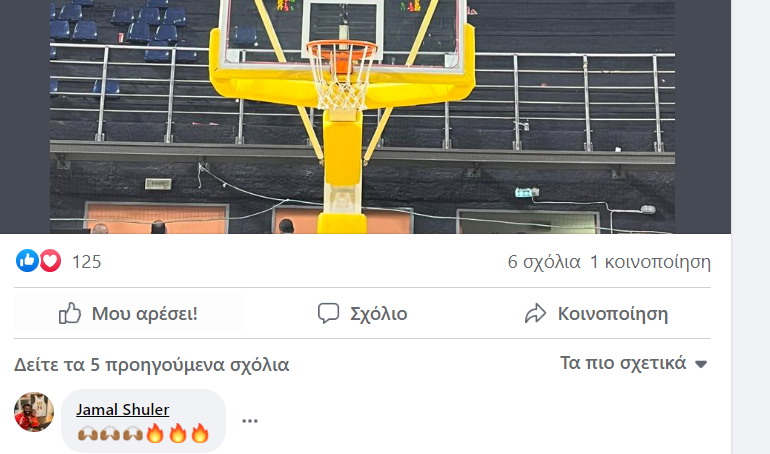Open the Τα πιο σχετικά sorting dropdown
The height and width of the screenshot is (454, 770).
pos(633,363)
